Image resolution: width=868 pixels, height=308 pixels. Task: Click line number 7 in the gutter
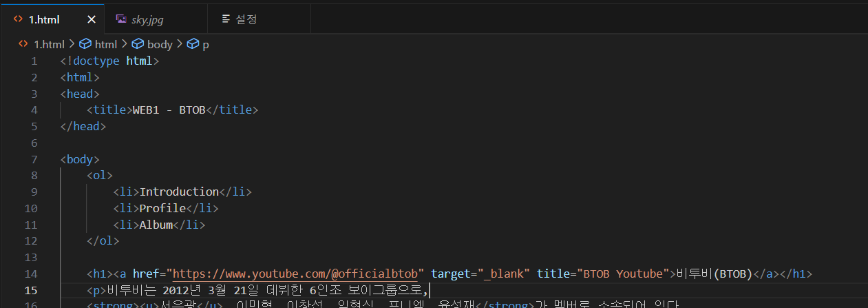[x=34, y=159]
